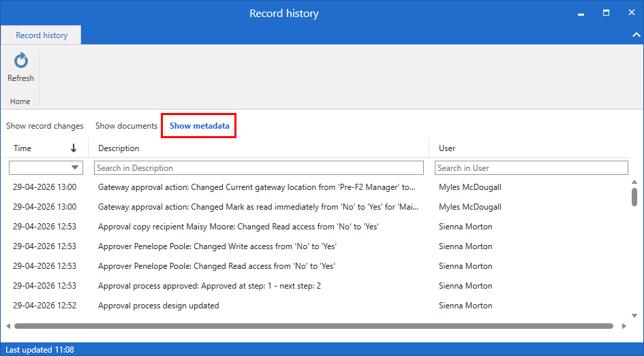Select Penelope Poole Write access row
644x356 pixels.
pos(316,246)
